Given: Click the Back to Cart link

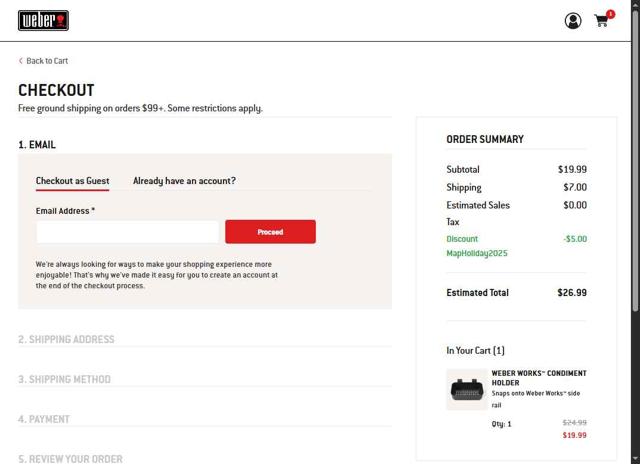Looking at the screenshot, I should 43,61.
